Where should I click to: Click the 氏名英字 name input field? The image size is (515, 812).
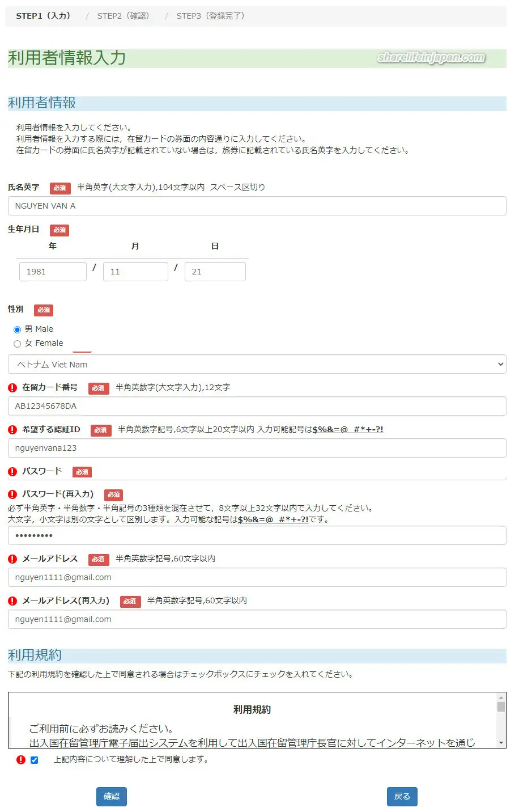(257, 206)
